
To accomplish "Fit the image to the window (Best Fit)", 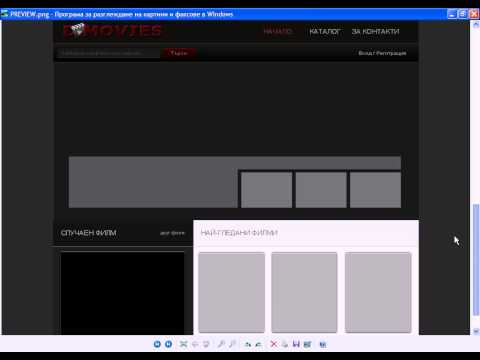I will tap(183, 344).
